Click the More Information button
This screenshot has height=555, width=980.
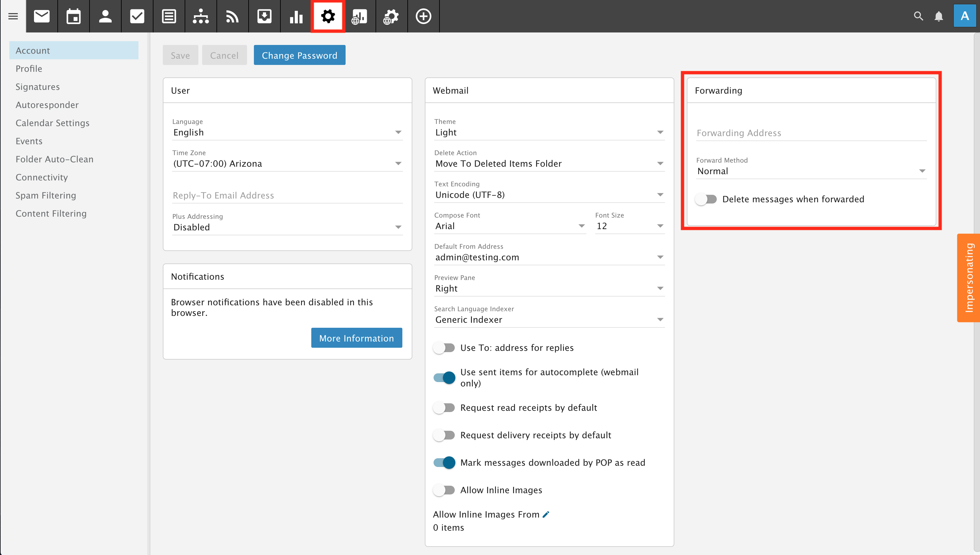pyautogui.click(x=356, y=338)
